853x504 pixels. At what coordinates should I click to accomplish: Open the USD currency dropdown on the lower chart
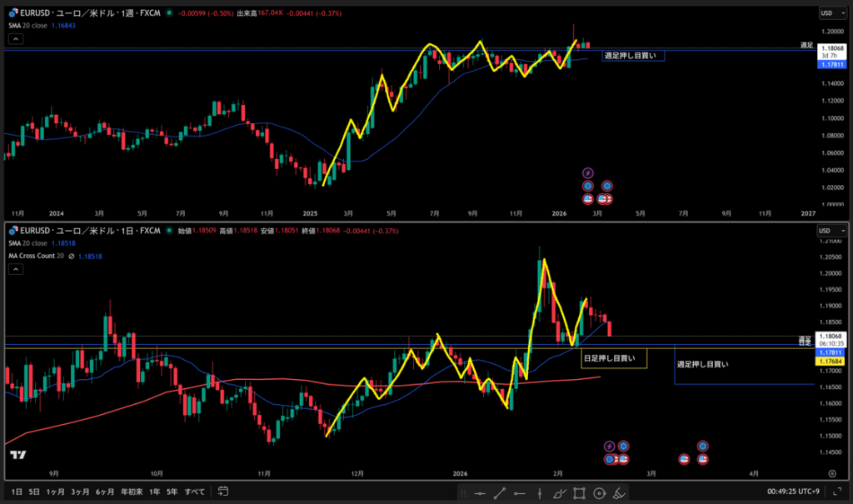click(827, 230)
